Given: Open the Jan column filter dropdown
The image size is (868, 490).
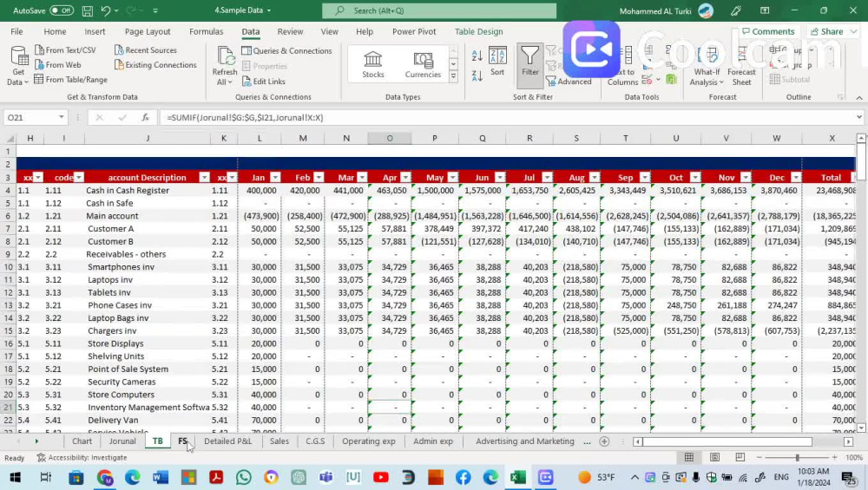Looking at the screenshot, I should click(275, 178).
